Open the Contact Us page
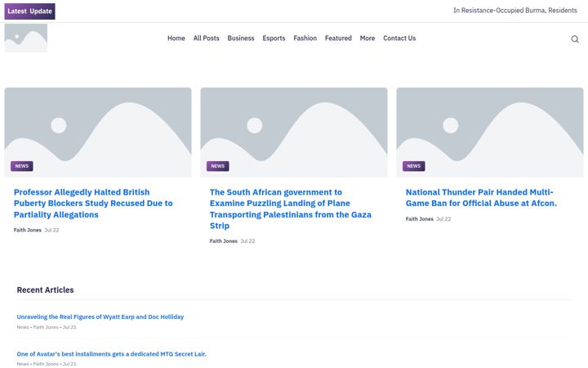Viewport: 588px width, 368px height. pyautogui.click(x=399, y=38)
